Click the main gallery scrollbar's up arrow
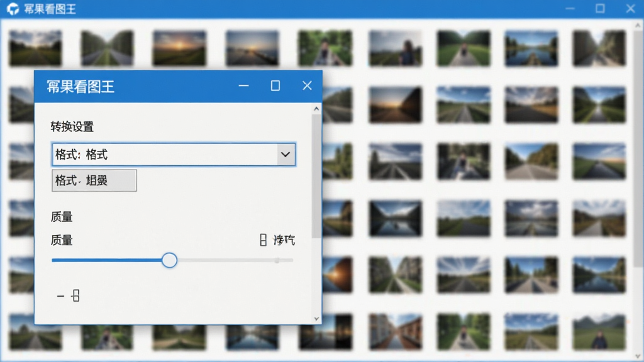This screenshot has width=644, height=362. point(638,25)
